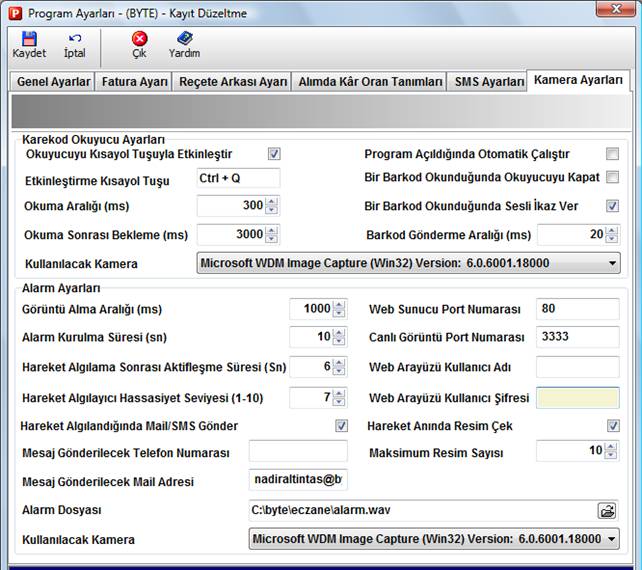The image size is (642, 570).
Task: Click Okuma Sonrası Bekleme value field
Action: (231, 235)
